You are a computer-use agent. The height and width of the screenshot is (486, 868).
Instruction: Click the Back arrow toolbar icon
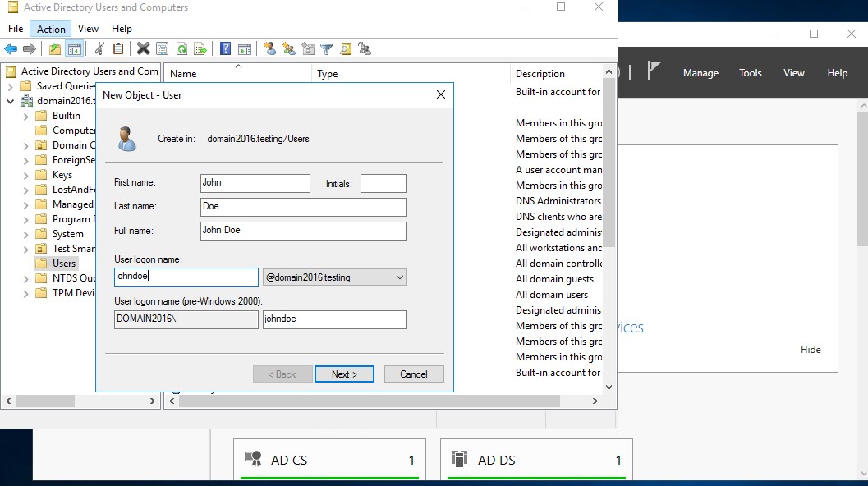[x=11, y=48]
